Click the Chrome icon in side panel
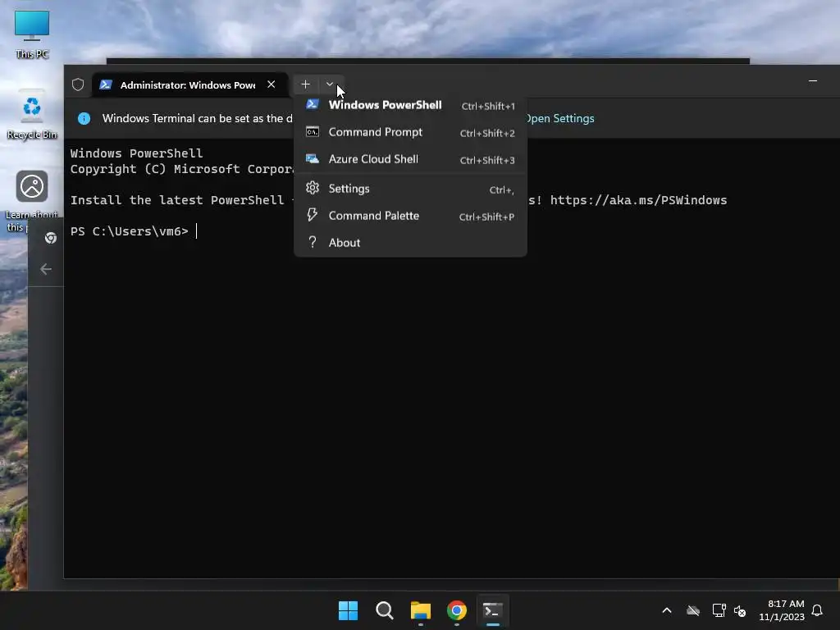Image resolution: width=840 pixels, height=630 pixels. click(50, 238)
